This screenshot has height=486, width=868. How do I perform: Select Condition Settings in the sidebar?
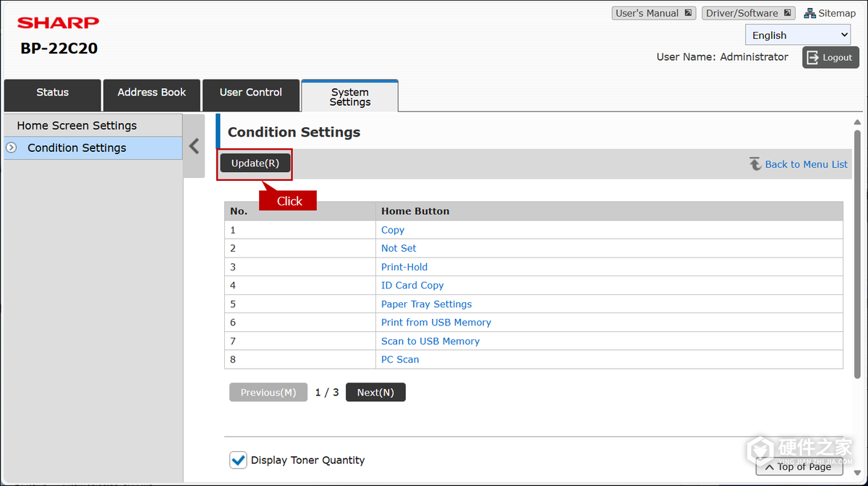(93, 148)
